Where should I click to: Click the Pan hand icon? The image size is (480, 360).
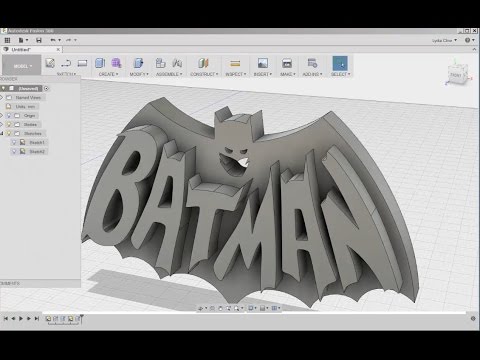pos(220,308)
